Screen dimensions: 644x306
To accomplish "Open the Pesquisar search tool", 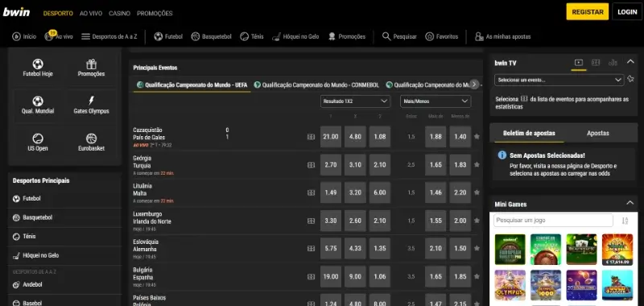I will [399, 36].
